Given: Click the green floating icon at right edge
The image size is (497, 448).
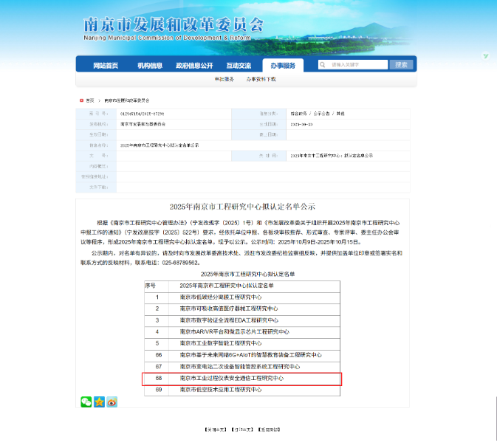Looking at the screenshot, I should (485, 56).
